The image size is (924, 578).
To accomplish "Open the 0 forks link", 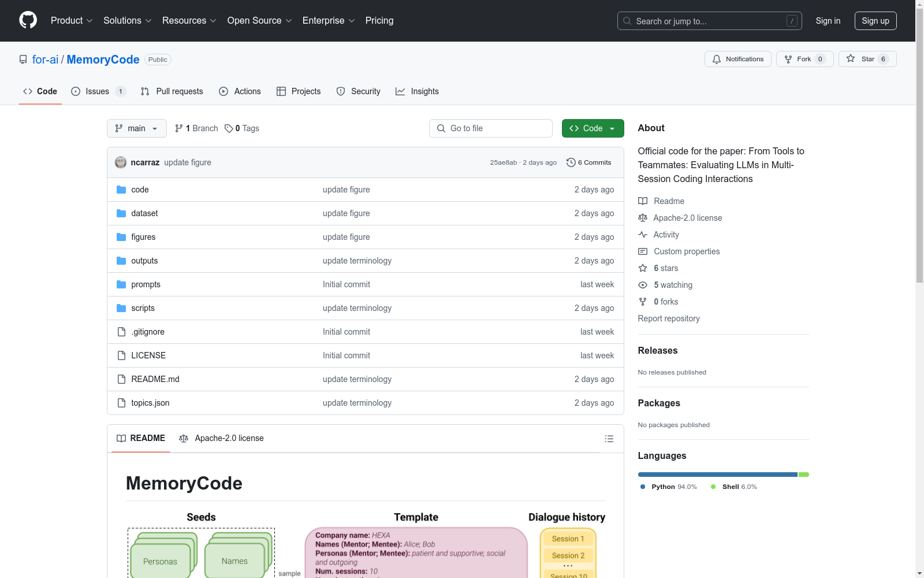I will click(x=666, y=302).
